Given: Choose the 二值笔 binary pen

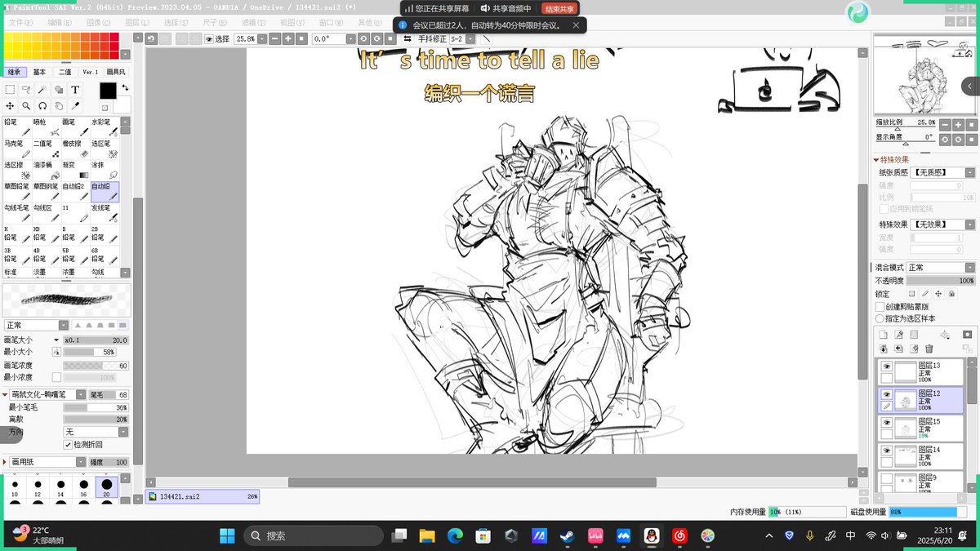Looking at the screenshot, I should 47,149.
